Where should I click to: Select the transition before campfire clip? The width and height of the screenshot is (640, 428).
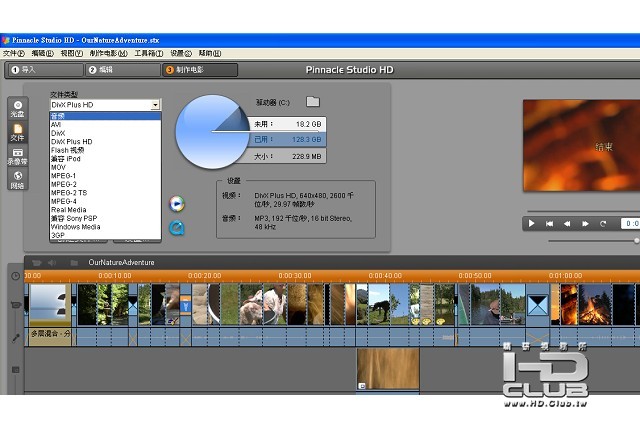tap(537, 305)
